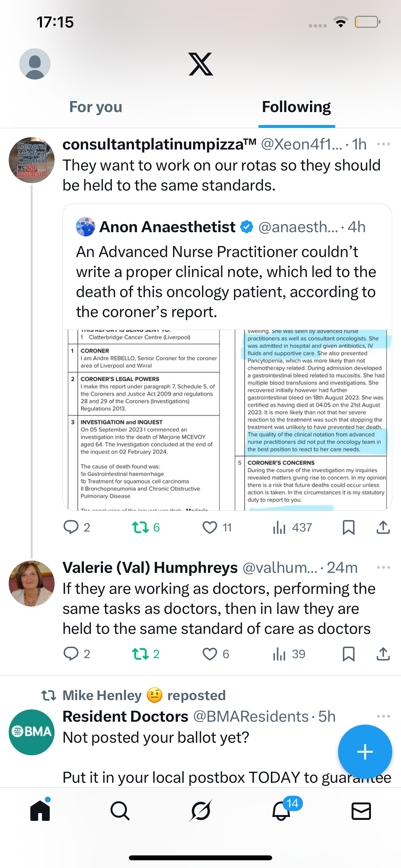Open Grok from the bottom navigation
This screenshot has height=868, width=401.
(200, 811)
